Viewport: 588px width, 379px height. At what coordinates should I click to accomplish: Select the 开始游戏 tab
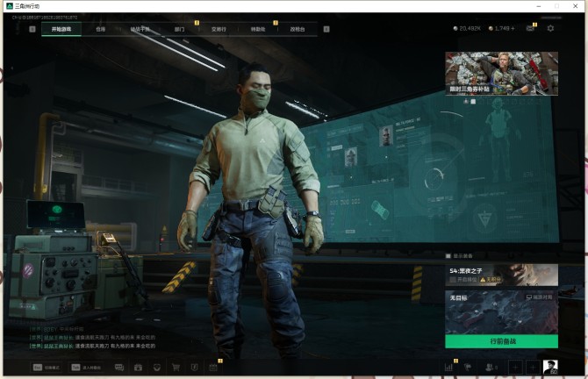pos(61,29)
